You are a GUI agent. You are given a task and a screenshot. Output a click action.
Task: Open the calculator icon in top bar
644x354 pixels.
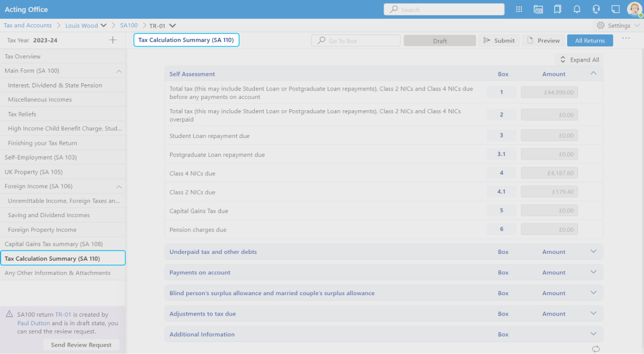click(538, 10)
